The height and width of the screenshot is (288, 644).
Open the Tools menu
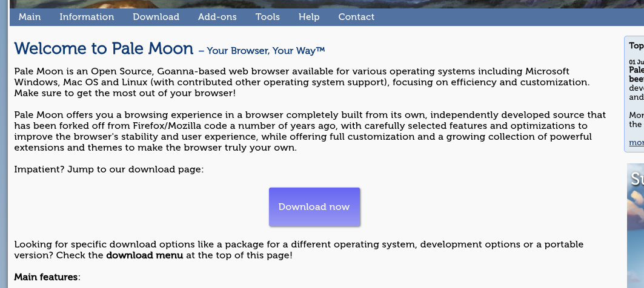point(267,17)
